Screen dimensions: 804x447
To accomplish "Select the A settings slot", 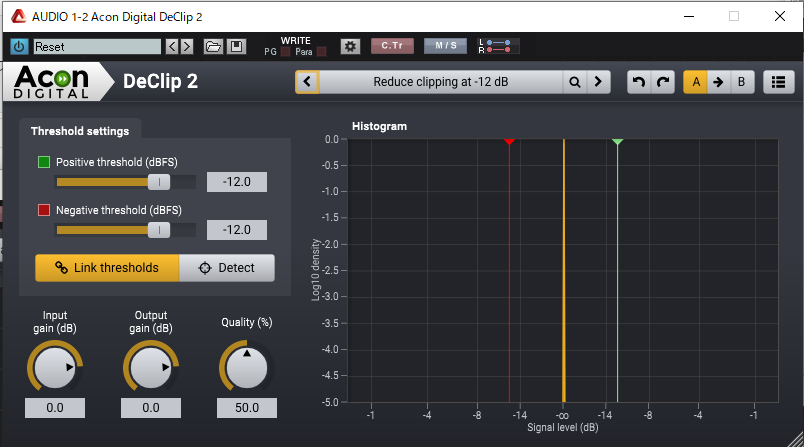I will pos(696,82).
